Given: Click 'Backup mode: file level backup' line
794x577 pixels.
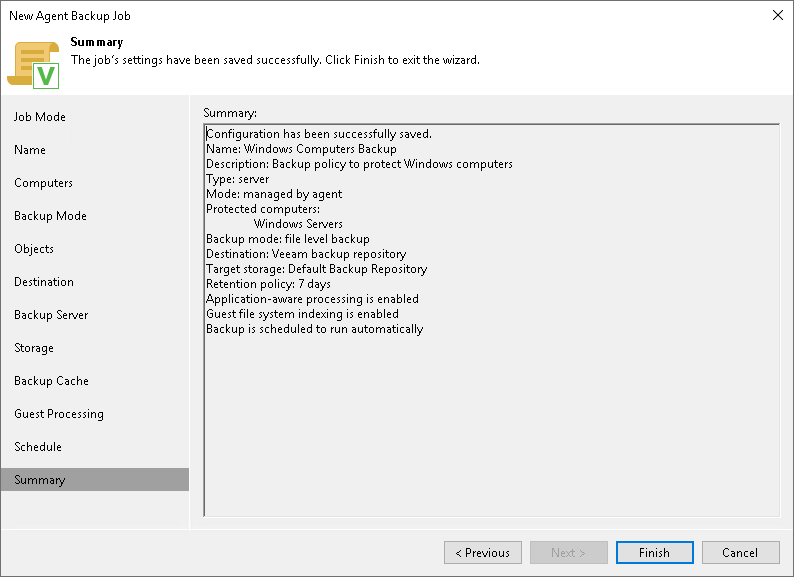Looking at the screenshot, I should (288, 239).
